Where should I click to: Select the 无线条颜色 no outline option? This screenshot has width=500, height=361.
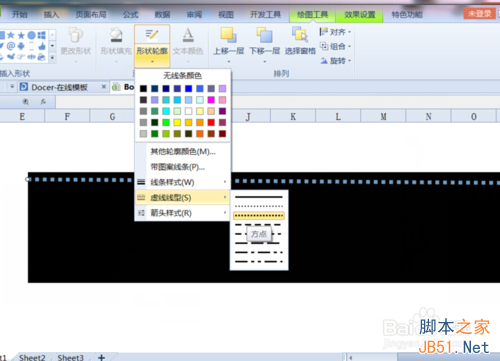[x=182, y=76]
